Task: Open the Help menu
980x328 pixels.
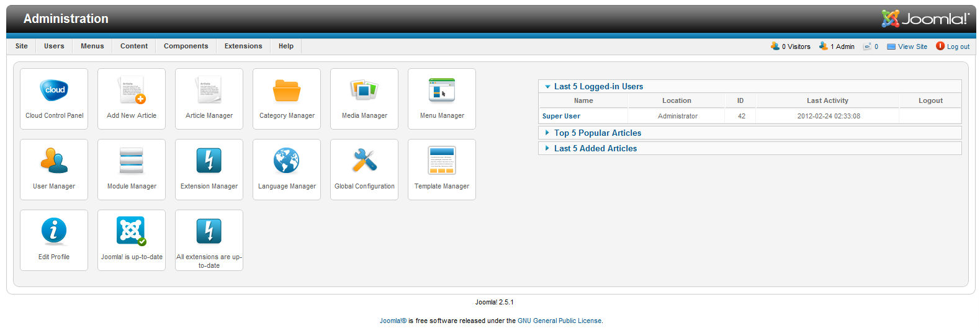Action: 286,46
